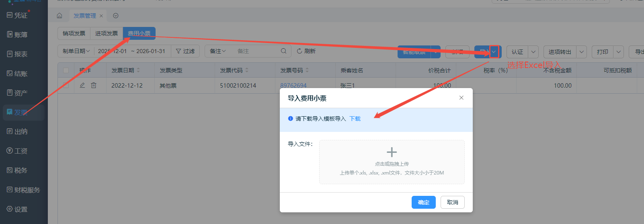
Task: Click the upload area to choose file
Action: (x=392, y=162)
